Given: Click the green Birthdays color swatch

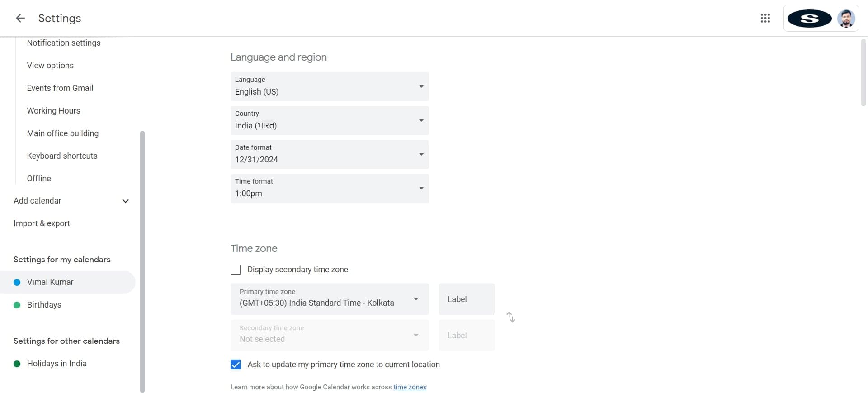Looking at the screenshot, I should 17,304.
